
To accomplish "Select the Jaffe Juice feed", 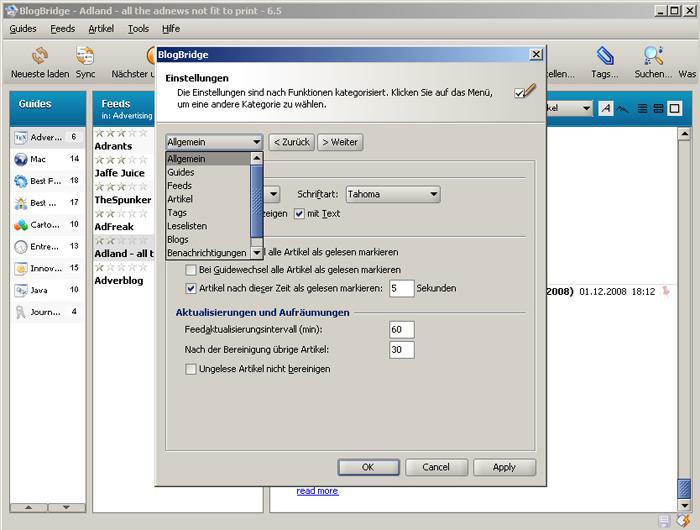I will [119, 173].
